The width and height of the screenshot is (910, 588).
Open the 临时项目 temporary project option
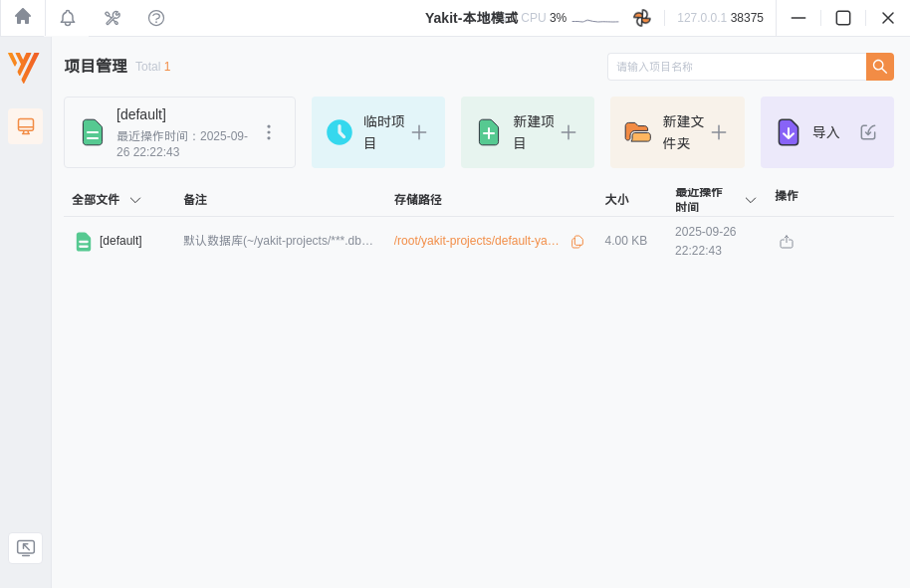(x=377, y=131)
